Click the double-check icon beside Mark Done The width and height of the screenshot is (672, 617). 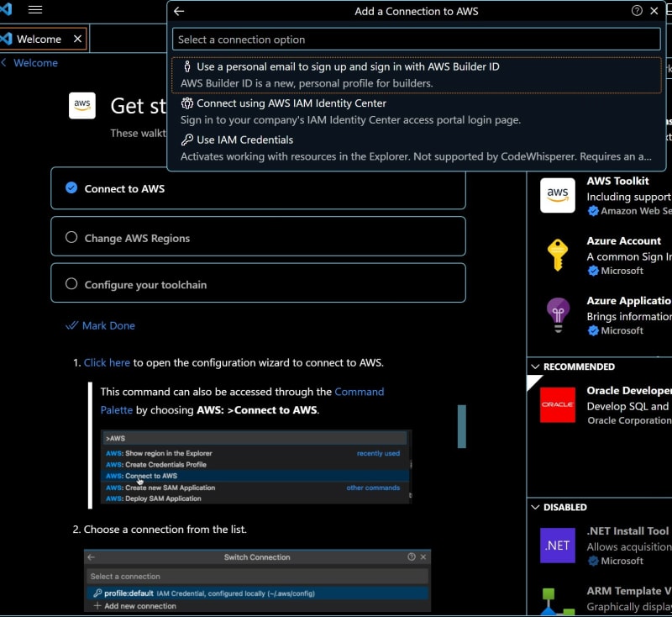(x=71, y=325)
